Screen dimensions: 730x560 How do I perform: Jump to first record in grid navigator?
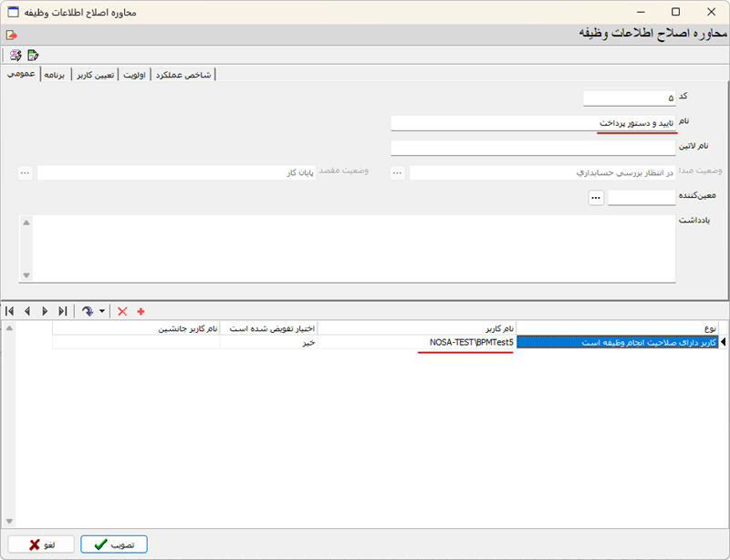[x=10, y=311]
